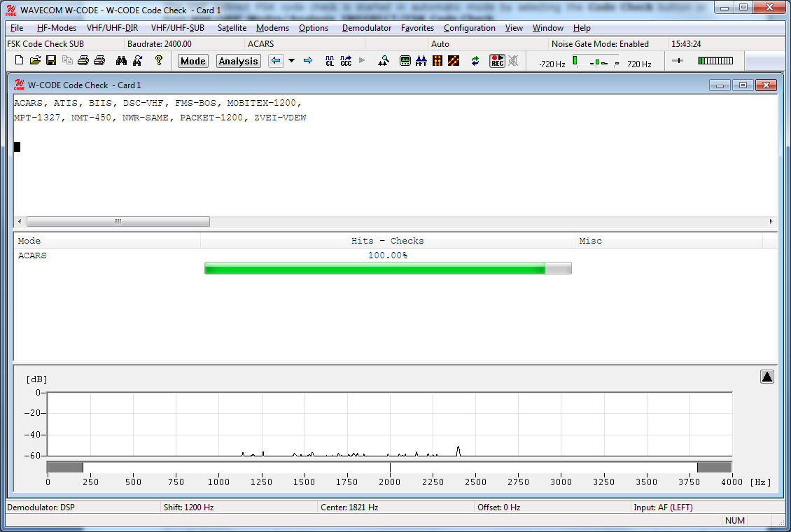Click the tuning indicator between -720 Hz and 720 Hz
The width and height of the screenshot is (791, 532).
point(596,62)
